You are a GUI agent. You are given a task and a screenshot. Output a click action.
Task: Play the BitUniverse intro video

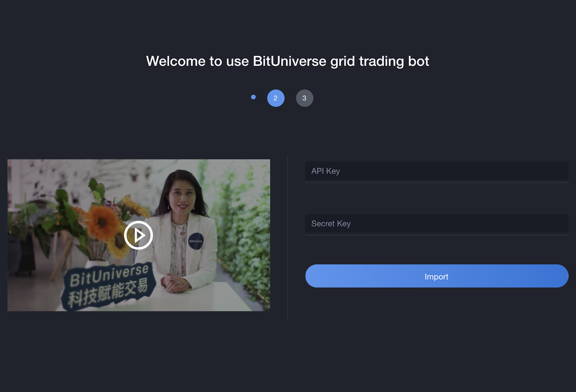139,235
